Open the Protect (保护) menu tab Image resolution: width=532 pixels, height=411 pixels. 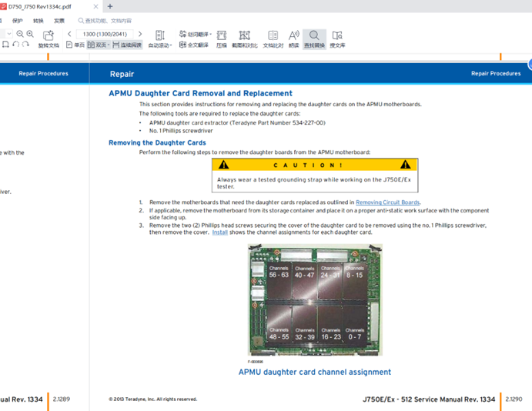coord(17,21)
